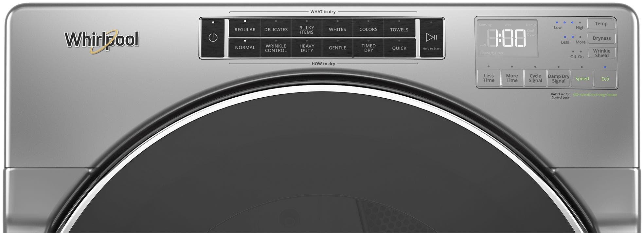This screenshot has width=644, height=233.
Task: Tap the 'WHAT to dry' label
Action: (x=323, y=12)
